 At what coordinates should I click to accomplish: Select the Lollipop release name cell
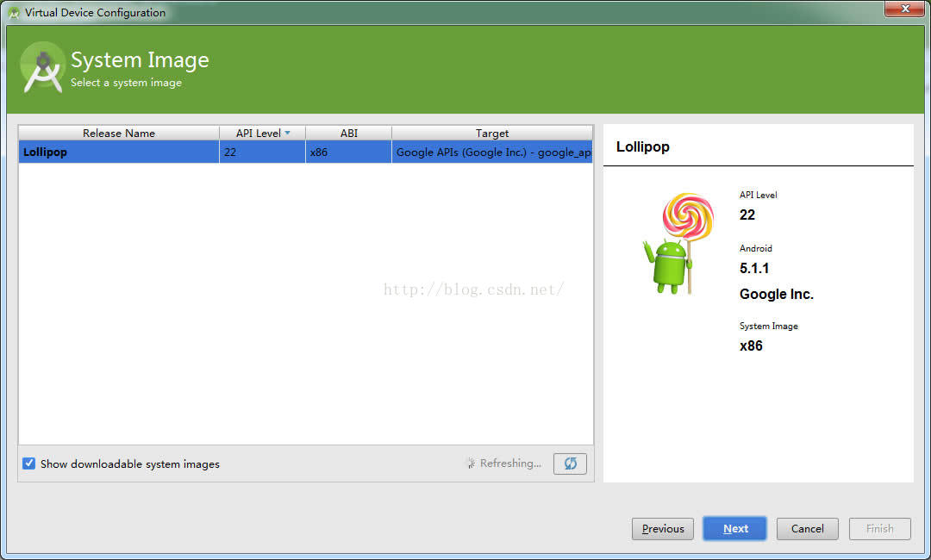click(x=119, y=152)
